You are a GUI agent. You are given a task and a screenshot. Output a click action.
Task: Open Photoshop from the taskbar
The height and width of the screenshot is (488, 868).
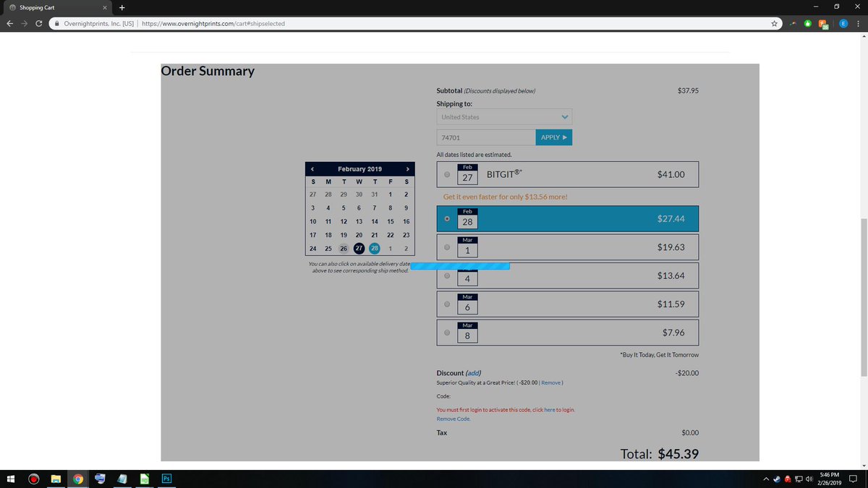pyautogui.click(x=166, y=479)
